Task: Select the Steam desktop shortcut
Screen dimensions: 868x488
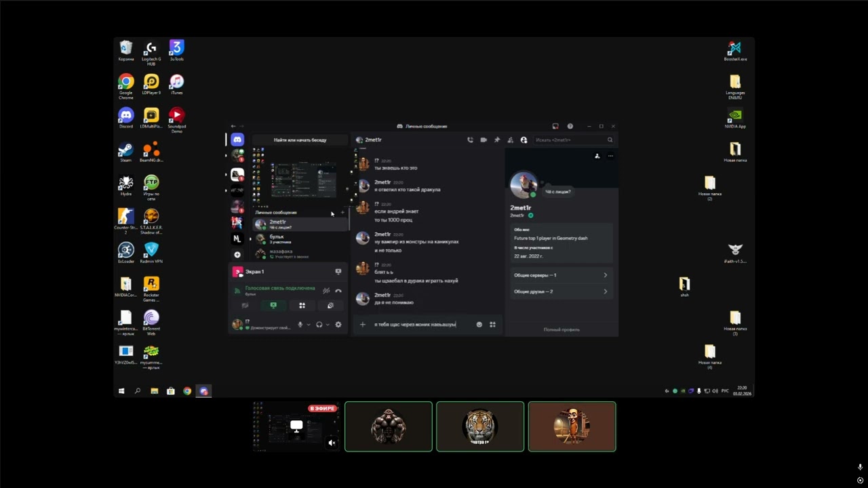Action: point(126,152)
